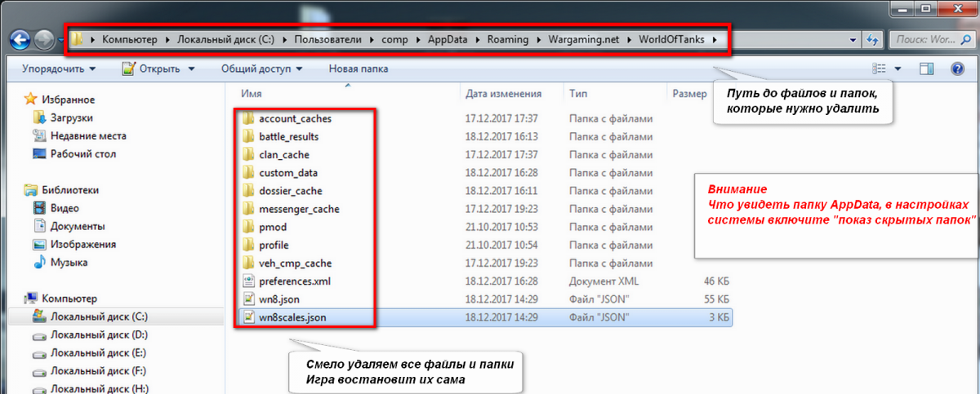Select the messenger_cache folder icon
This screenshot has height=394, width=980.
pos(249,209)
